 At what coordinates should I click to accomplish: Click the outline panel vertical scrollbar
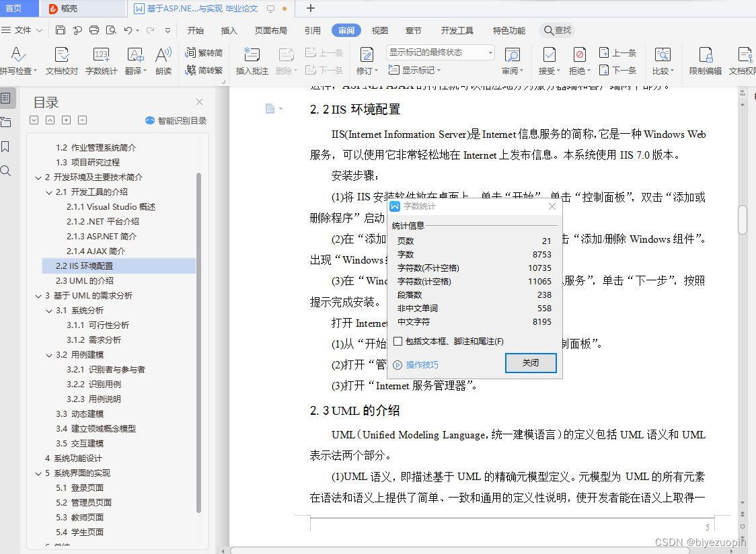(198, 342)
